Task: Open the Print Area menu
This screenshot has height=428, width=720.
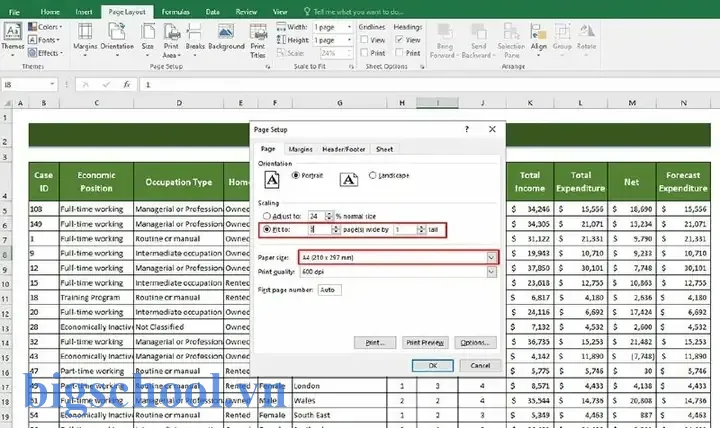Action: [171, 40]
